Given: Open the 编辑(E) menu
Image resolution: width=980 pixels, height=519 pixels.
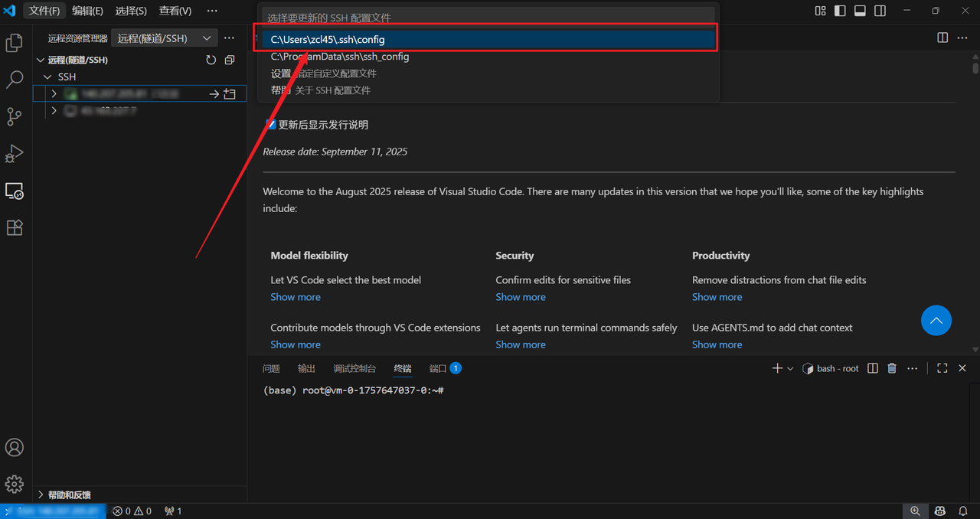Looking at the screenshot, I should pos(87,11).
